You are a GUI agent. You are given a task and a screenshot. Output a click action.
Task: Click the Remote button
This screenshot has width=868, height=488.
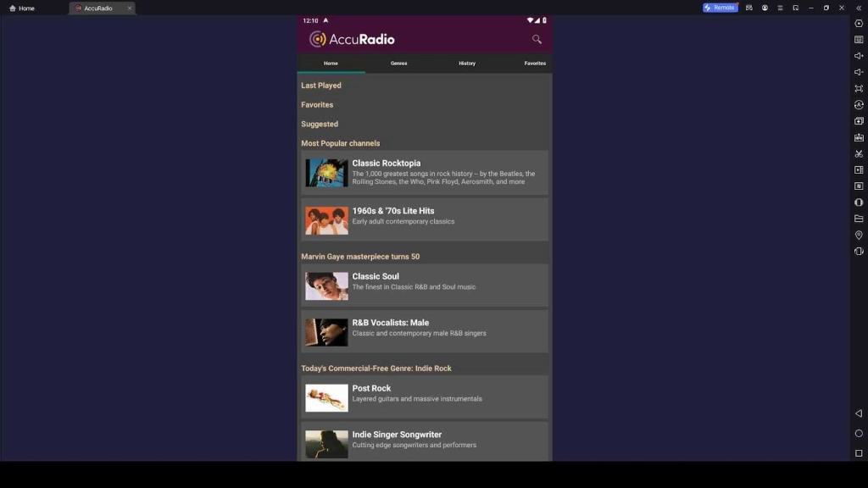(x=721, y=7)
